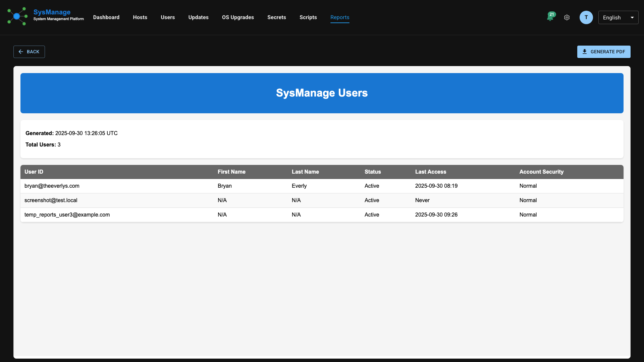
Task: Click the download icon on Generate PDF button
Action: point(585,52)
